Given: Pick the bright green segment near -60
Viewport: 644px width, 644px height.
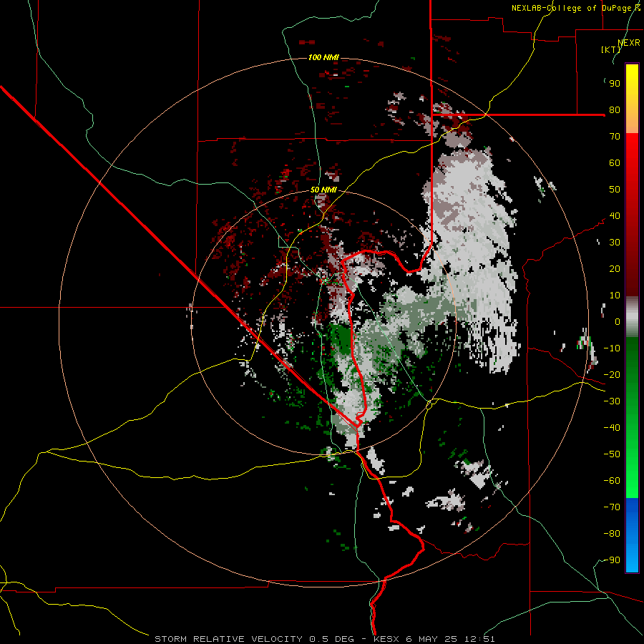Looking at the screenshot, I should [x=632, y=481].
